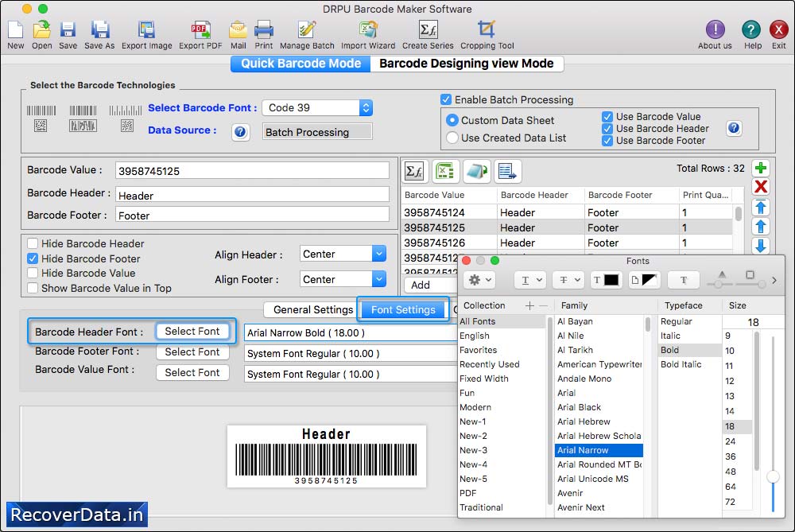The image size is (795, 532).
Task: Click the Data Source help icon
Action: tap(240, 132)
